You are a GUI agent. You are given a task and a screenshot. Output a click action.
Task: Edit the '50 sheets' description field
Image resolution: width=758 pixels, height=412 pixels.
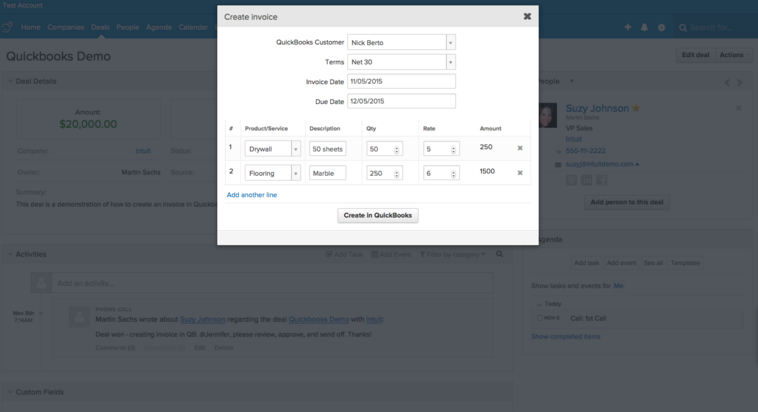(328, 148)
